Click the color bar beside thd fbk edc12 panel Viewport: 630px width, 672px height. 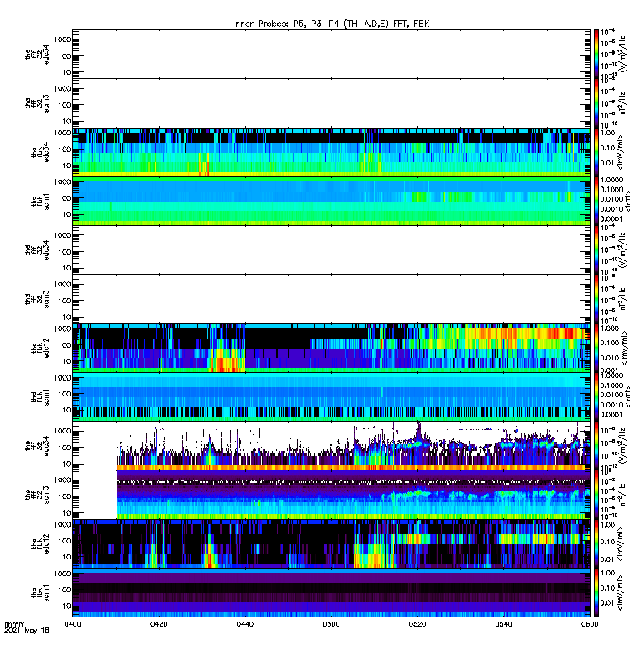[596, 348]
